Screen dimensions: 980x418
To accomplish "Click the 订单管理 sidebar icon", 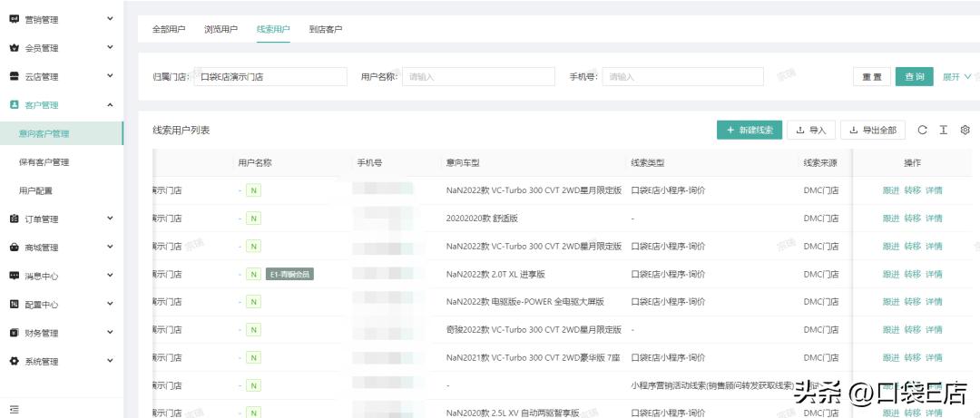I will (x=15, y=219).
